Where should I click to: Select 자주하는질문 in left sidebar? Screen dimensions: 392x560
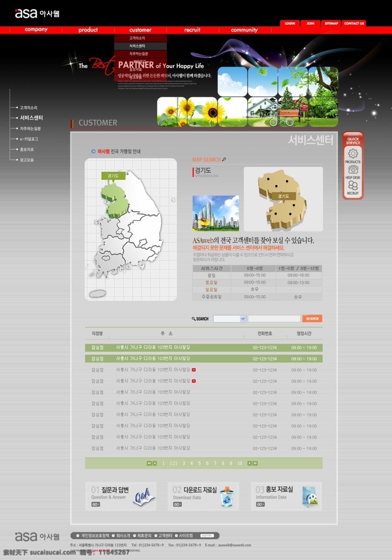30,128
